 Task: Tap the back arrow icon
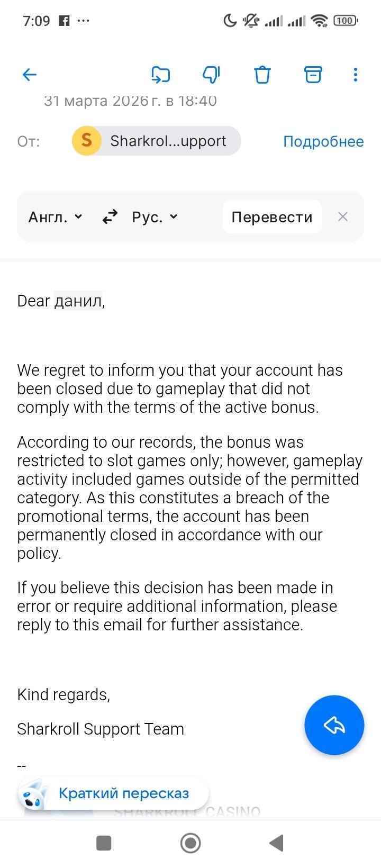pos(30,75)
